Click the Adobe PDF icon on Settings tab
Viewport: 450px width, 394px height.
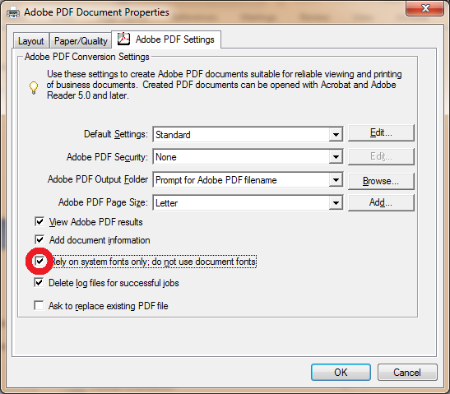pyautogui.click(x=123, y=39)
